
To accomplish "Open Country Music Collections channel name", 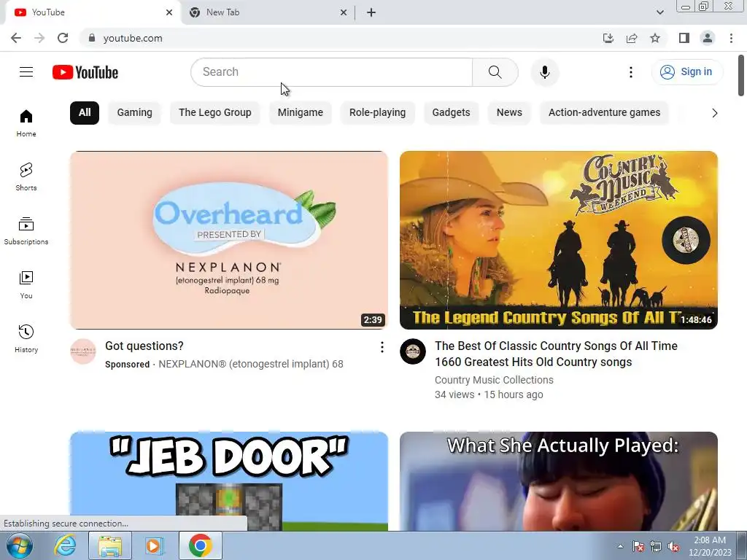I will tap(494, 380).
